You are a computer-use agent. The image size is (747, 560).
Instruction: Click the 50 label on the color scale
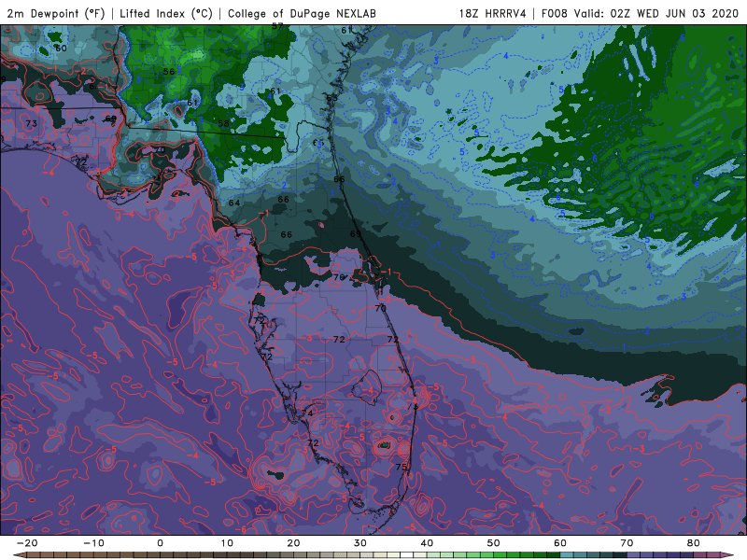point(494,543)
